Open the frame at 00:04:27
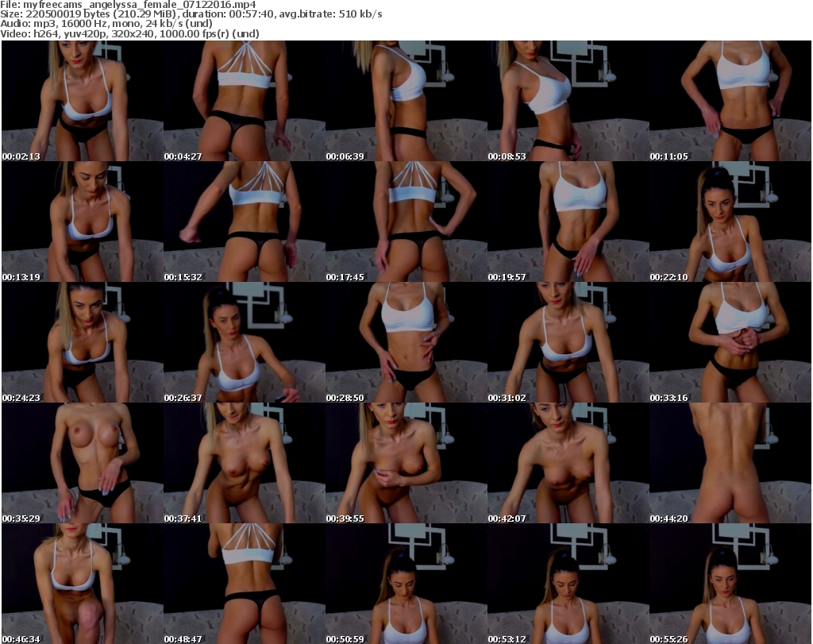The height and width of the screenshot is (644, 813). tap(245, 101)
